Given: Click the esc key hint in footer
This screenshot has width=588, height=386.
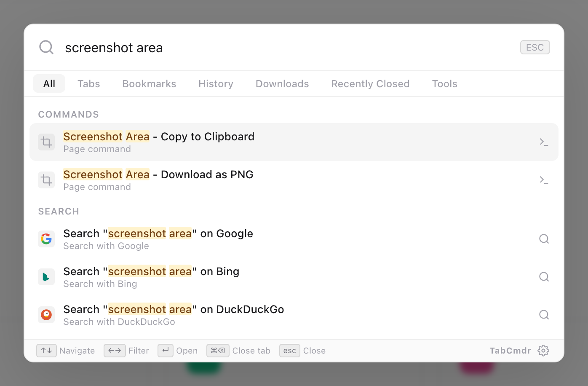Looking at the screenshot, I should coord(290,351).
